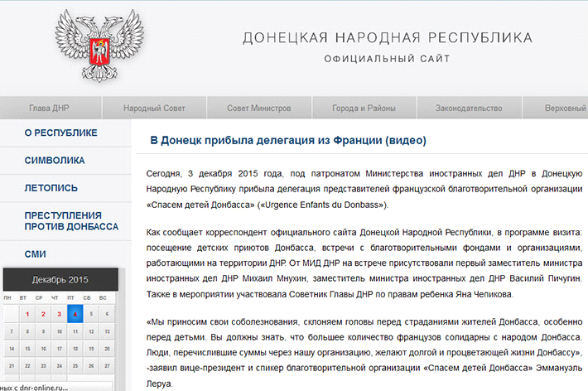Open the СМИ sidebar section

36,253
